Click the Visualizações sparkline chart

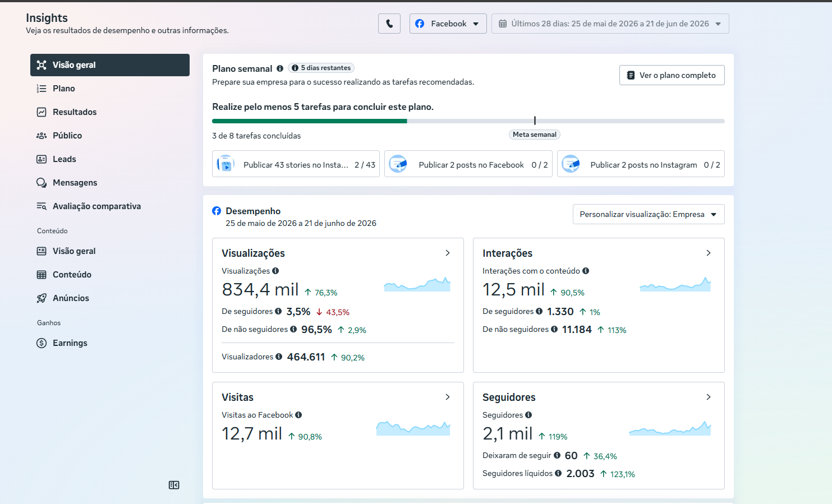click(417, 284)
